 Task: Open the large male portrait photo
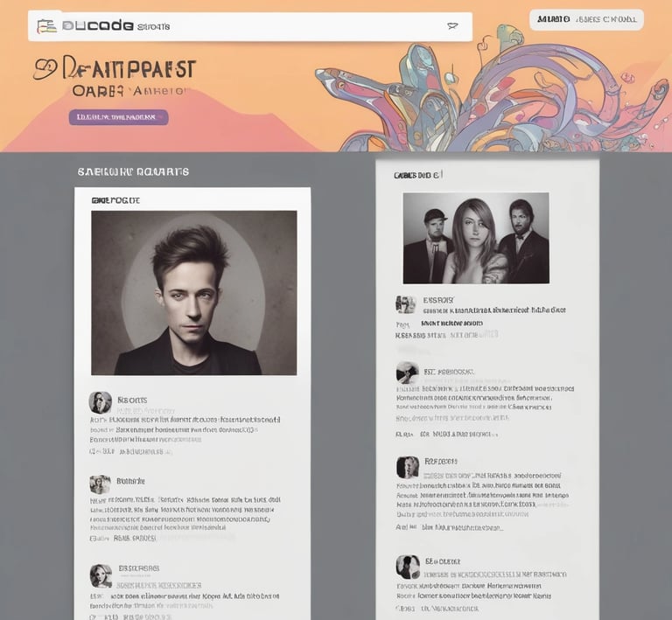[x=193, y=293]
